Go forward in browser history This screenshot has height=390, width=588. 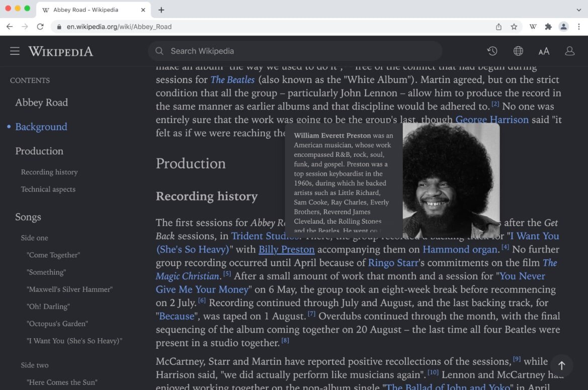tap(25, 27)
